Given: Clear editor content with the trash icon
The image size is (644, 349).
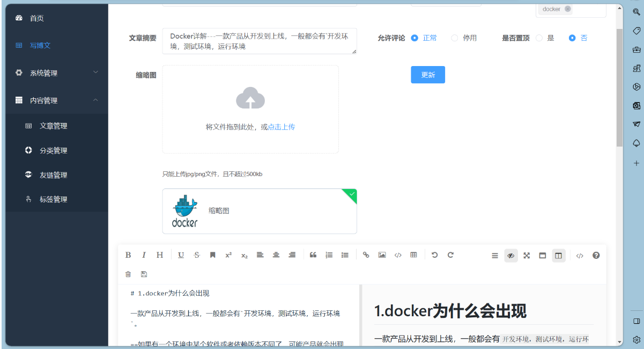Looking at the screenshot, I should coord(128,274).
